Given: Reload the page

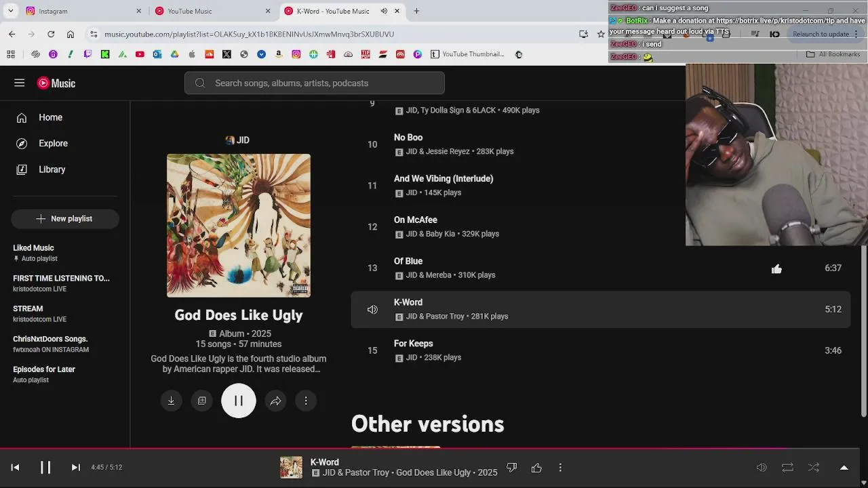Looking at the screenshot, I should pyautogui.click(x=51, y=34).
